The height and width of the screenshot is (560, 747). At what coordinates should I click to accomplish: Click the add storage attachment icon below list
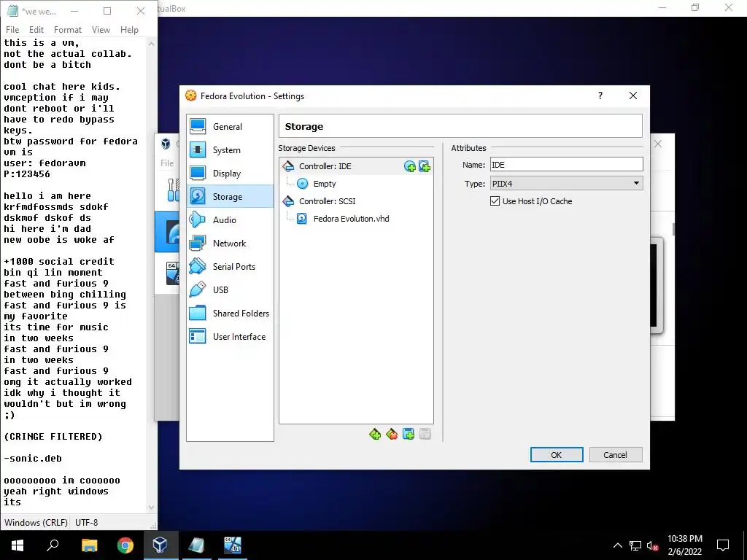click(409, 435)
